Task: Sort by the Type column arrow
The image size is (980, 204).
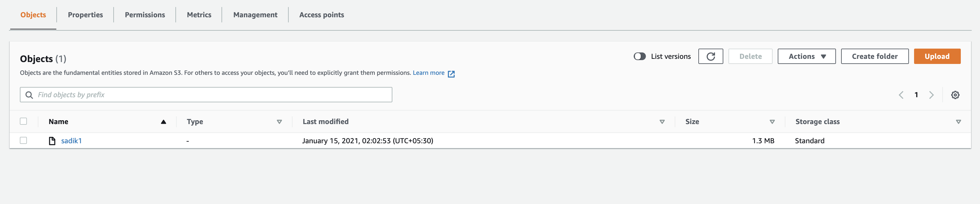Action: pyautogui.click(x=279, y=122)
